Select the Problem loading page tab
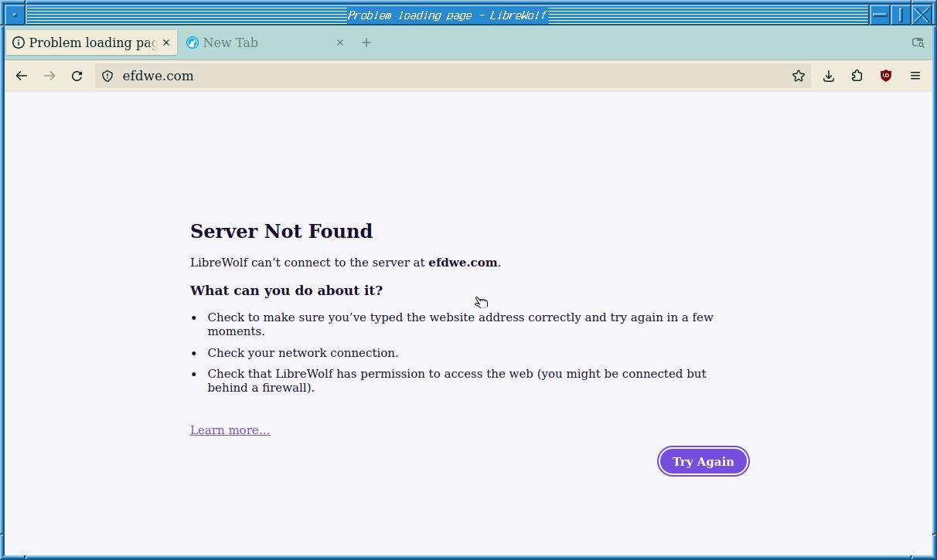Screen dimensions: 937x560 [92, 42]
